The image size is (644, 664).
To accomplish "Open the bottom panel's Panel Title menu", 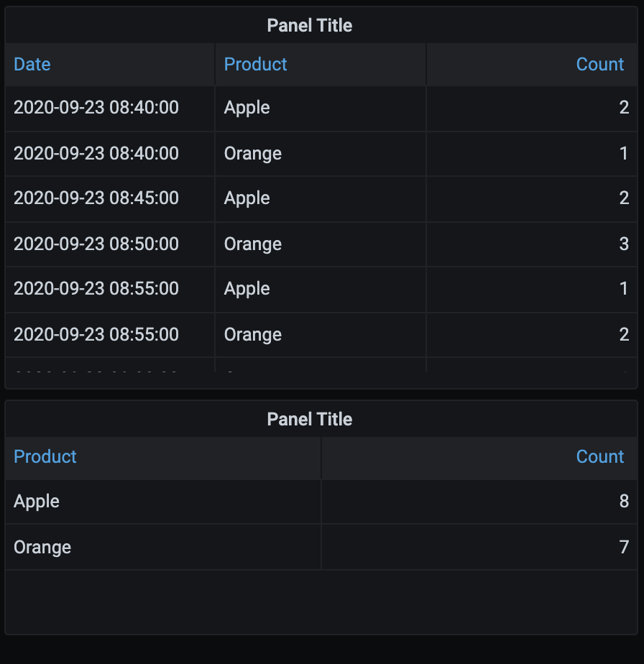I will (x=310, y=420).
